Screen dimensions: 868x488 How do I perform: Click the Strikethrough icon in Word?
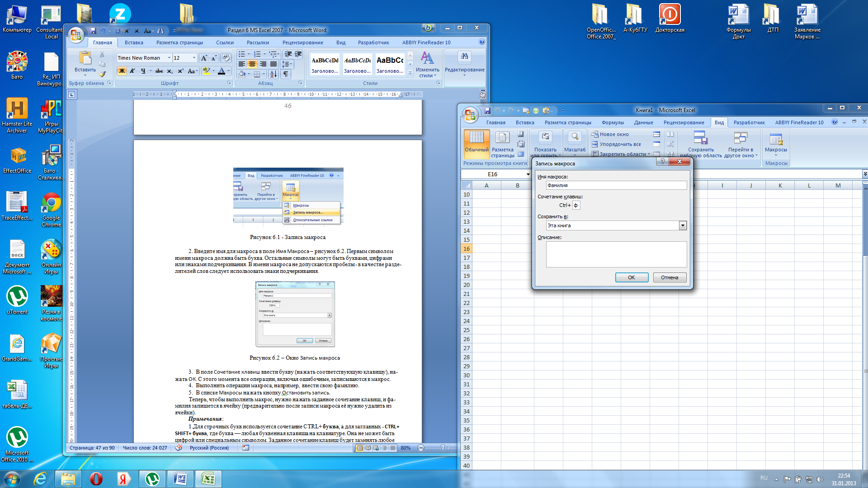[x=159, y=71]
